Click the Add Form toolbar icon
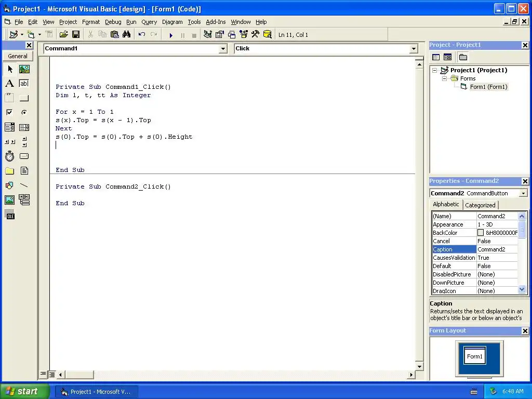 pyautogui.click(x=31, y=35)
